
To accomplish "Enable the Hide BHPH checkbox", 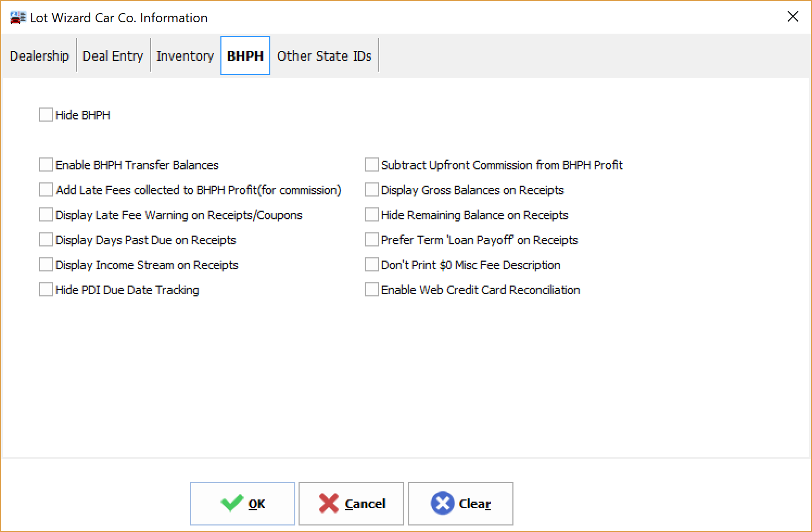I will (46, 115).
